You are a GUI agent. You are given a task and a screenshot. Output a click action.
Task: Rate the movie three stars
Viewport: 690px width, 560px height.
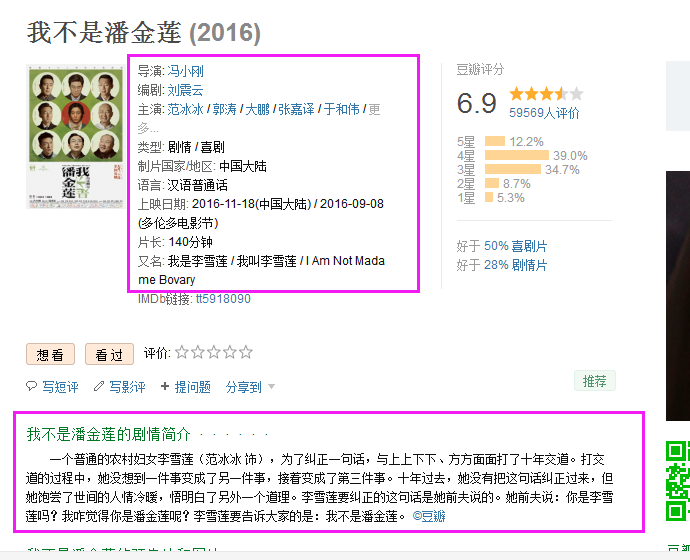214,352
